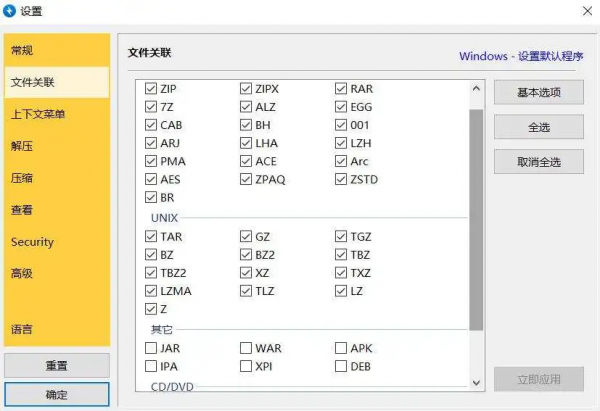Click the list scrollbar up arrow
This screenshot has height=411, width=600.
(x=476, y=89)
